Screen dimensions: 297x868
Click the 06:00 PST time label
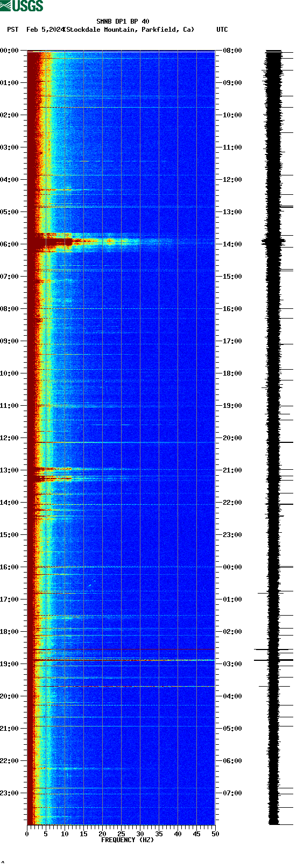coord(10,244)
